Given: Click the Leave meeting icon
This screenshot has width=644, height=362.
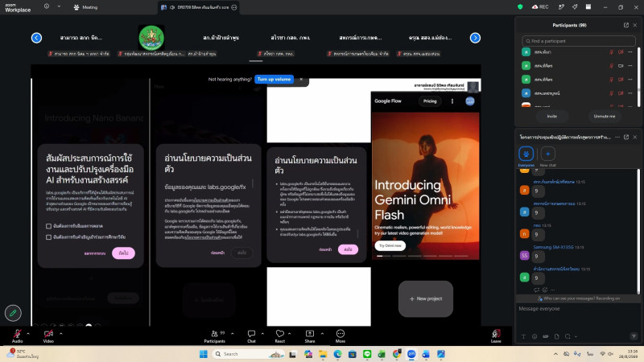Looking at the screenshot, I should (x=496, y=334).
